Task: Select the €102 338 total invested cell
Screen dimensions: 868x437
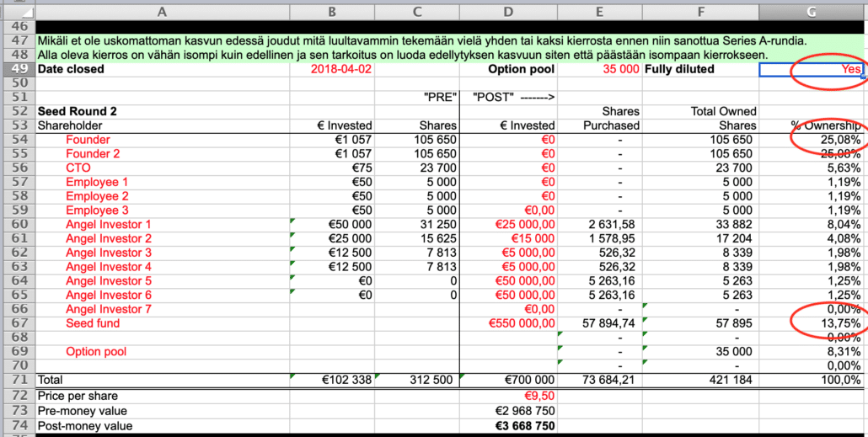Action: [x=332, y=380]
